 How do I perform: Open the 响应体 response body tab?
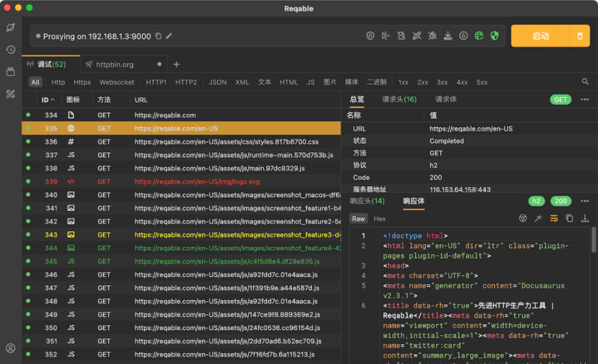click(414, 201)
